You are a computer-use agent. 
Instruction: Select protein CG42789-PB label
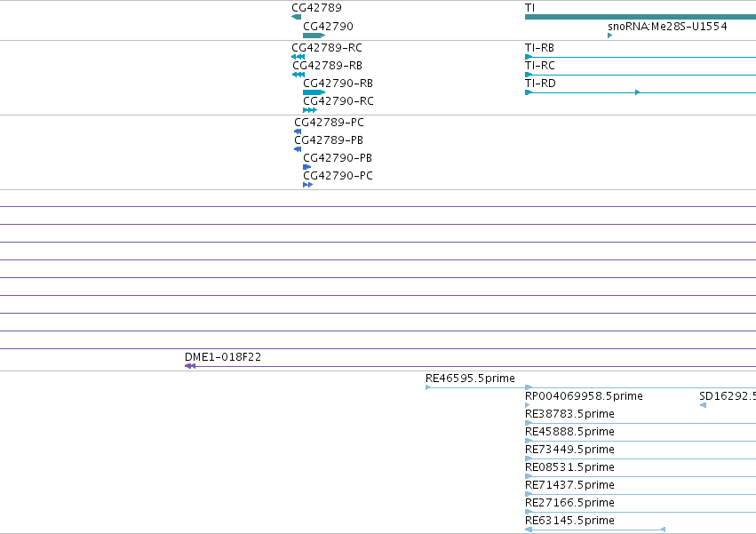(329, 140)
